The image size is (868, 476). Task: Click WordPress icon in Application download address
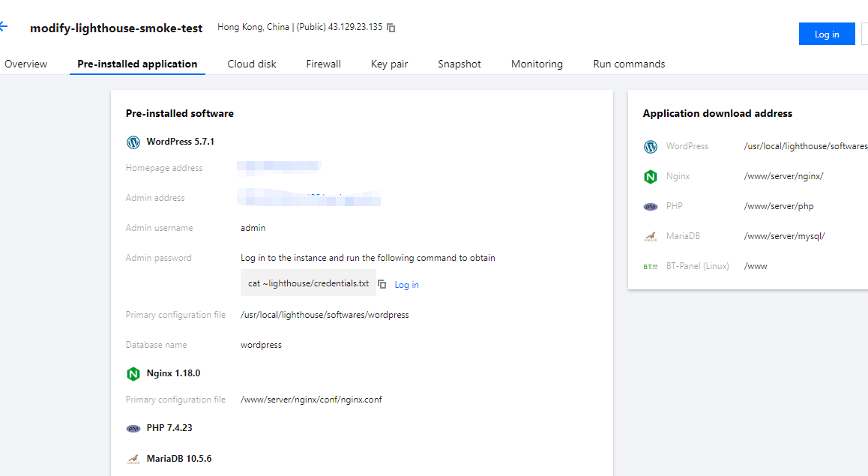coord(651,147)
